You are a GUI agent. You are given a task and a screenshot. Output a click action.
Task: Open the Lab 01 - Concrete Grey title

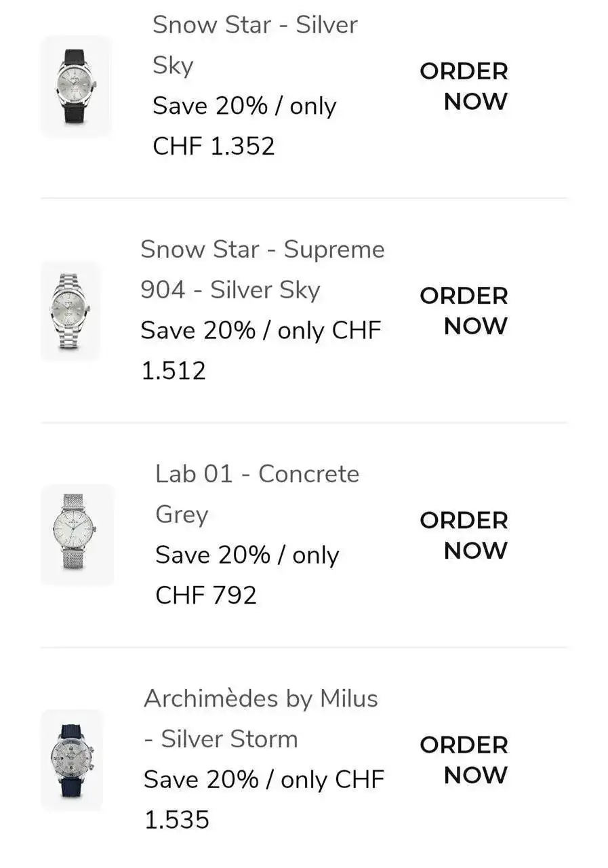[257, 494]
